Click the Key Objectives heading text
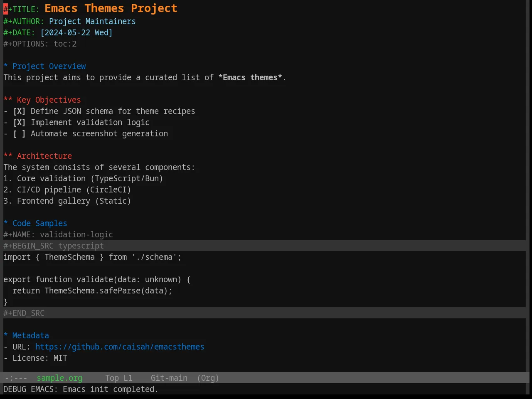 click(x=49, y=100)
